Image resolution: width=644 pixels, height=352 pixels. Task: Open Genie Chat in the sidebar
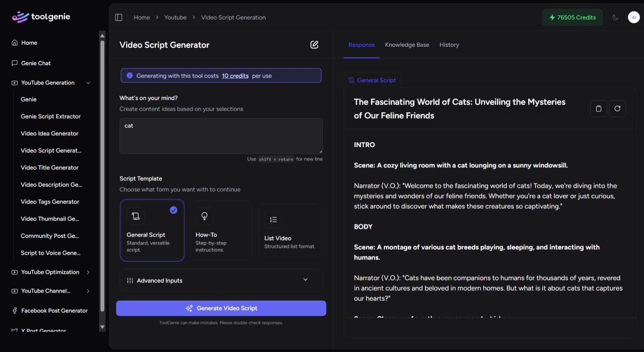[36, 63]
